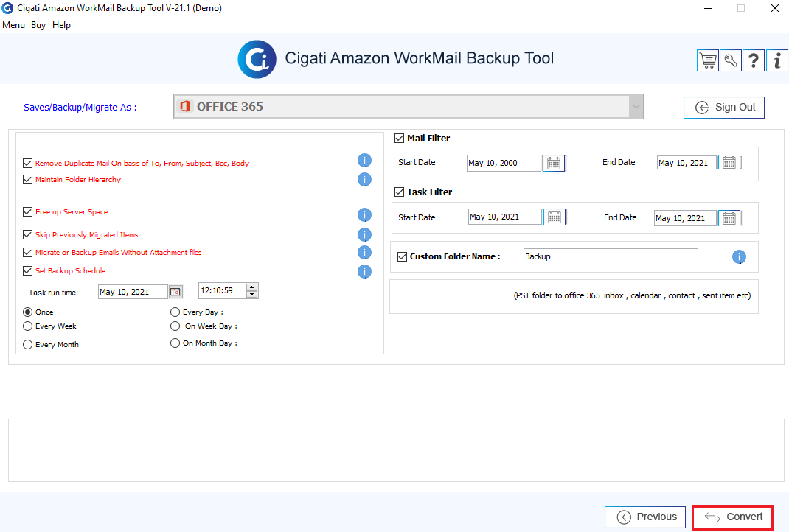Select the Once schedule option

[28, 312]
